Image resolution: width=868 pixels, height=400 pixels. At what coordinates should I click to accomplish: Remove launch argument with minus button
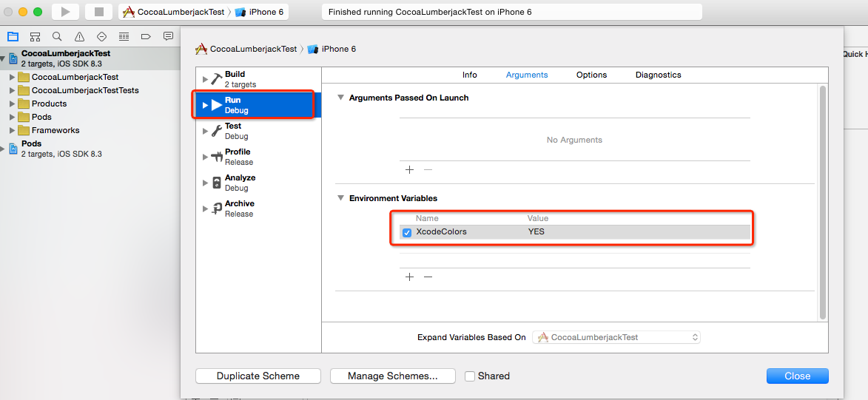[x=428, y=169]
